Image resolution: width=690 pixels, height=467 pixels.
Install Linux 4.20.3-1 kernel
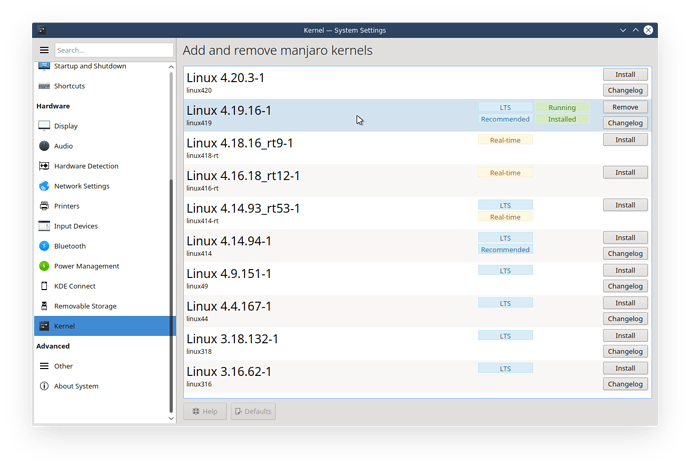pos(625,74)
